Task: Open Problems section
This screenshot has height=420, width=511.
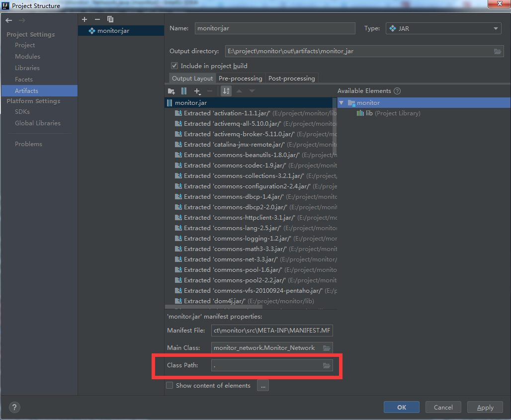Action: click(28, 144)
